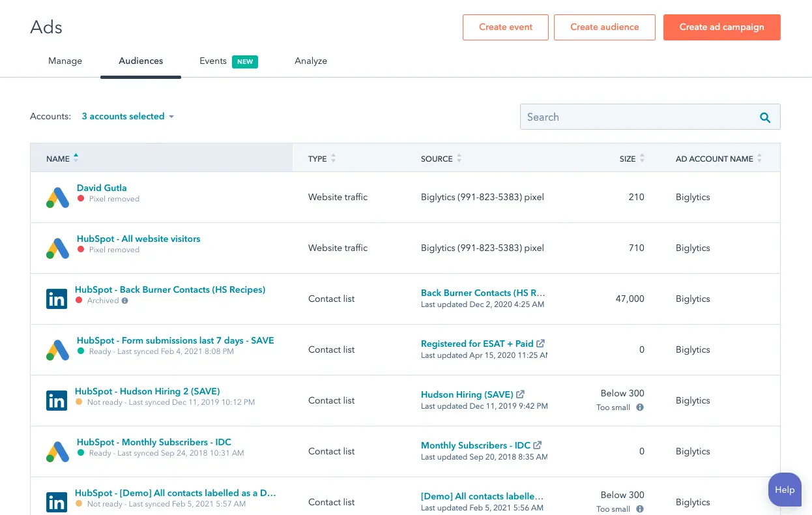The width and height of the screenshot is (812, 515).
Task: Open the Analyze tab
Action: point(311,61)
